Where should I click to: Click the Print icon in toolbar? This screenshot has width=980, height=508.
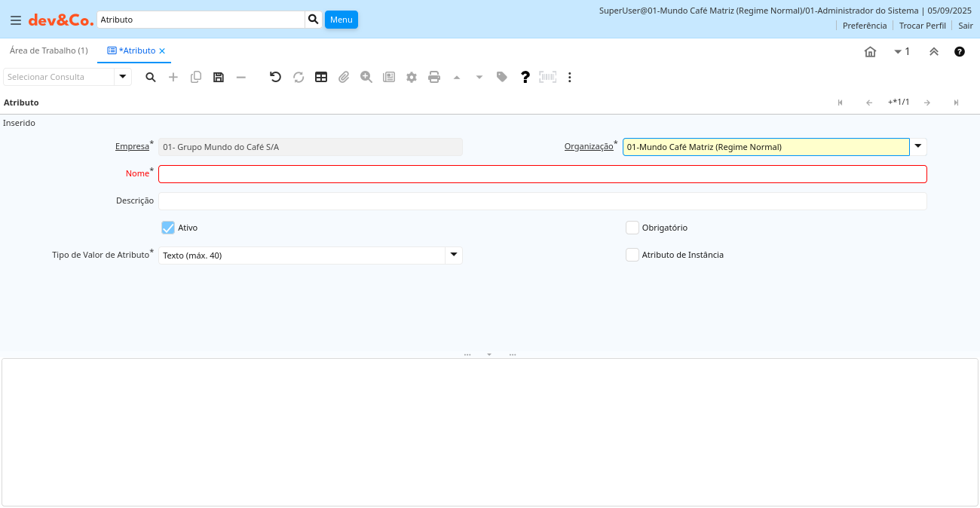(434, 77)
